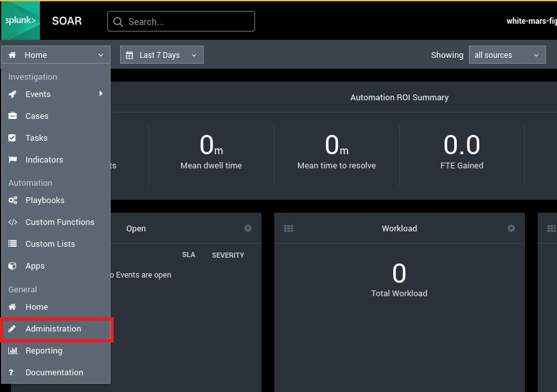The height and width of the screenshot is (392, 557).
Task: Collapse the Home navigation dropdown
Action: point(56,55)
